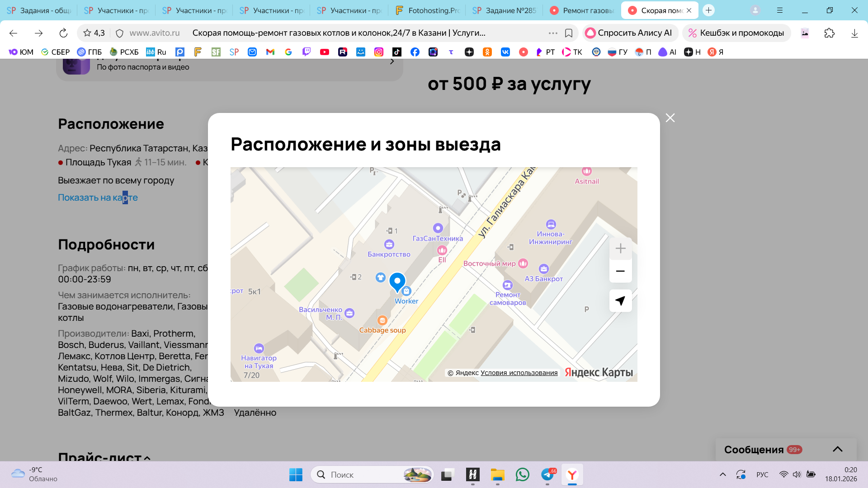Click the blue location pin marker
This screenshot has width=868, height=488.
397,282
